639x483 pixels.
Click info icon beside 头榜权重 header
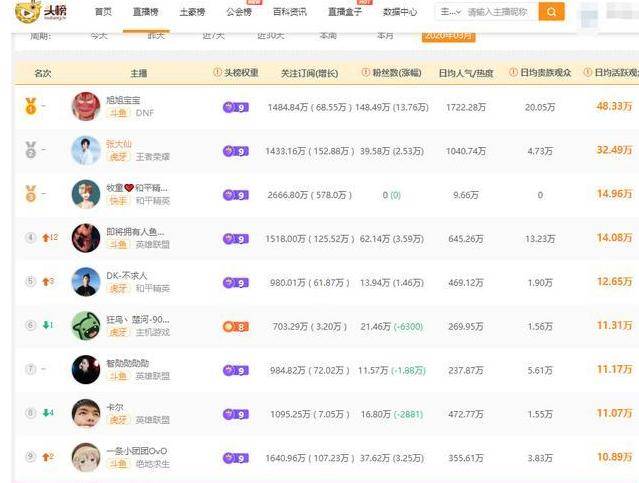point(218,73)
